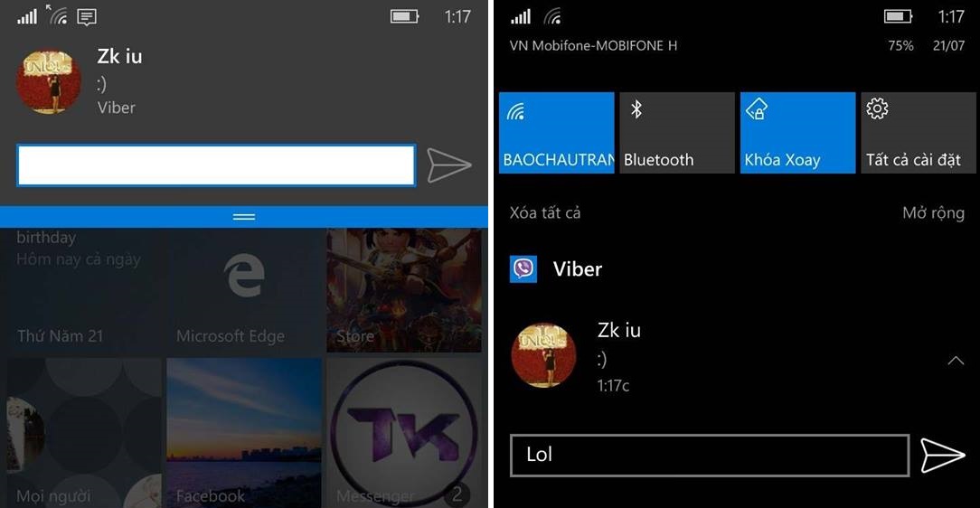
Task: Open Tất cả cài đặt settings tile
Action: [919, 133]
